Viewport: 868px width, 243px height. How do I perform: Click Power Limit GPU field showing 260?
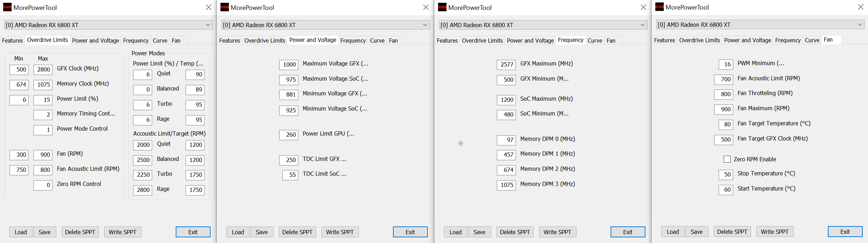click(x=289, y=135)
